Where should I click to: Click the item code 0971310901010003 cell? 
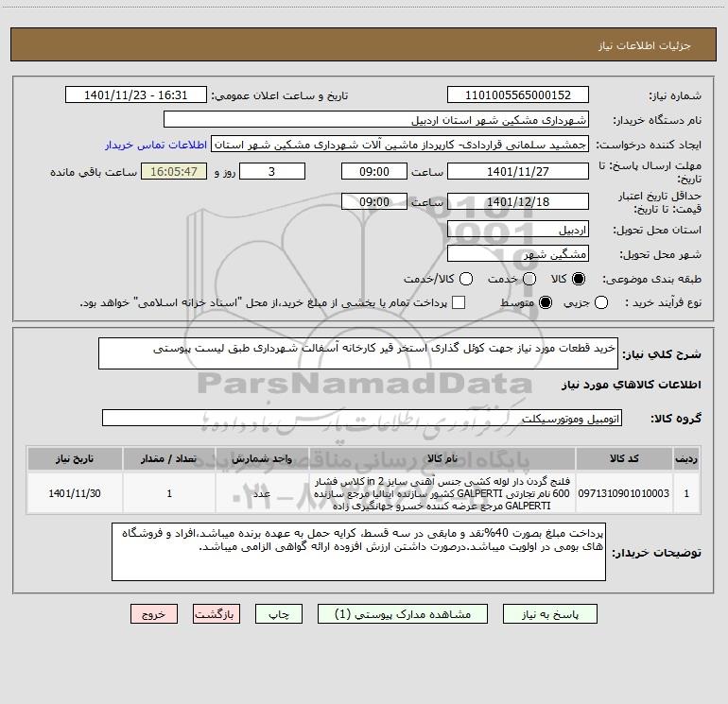624,493
